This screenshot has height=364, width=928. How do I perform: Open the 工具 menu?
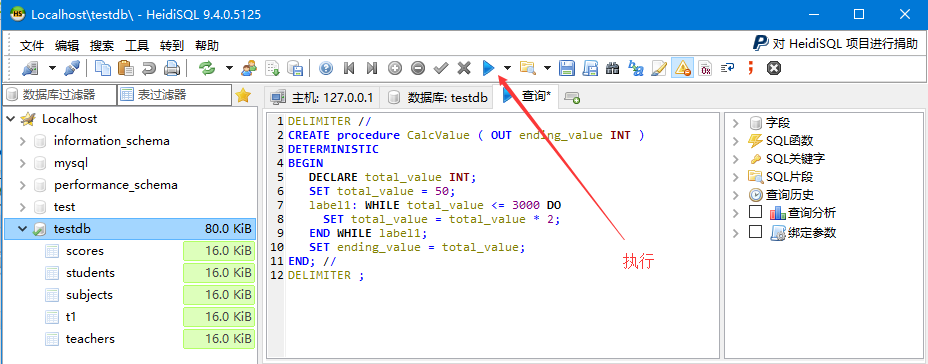tap(137, 46)
